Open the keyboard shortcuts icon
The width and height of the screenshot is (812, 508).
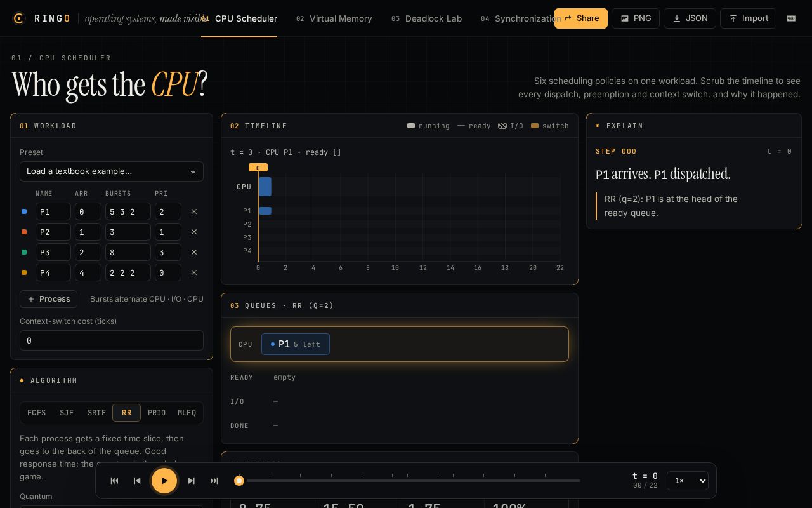click(791, 18)
